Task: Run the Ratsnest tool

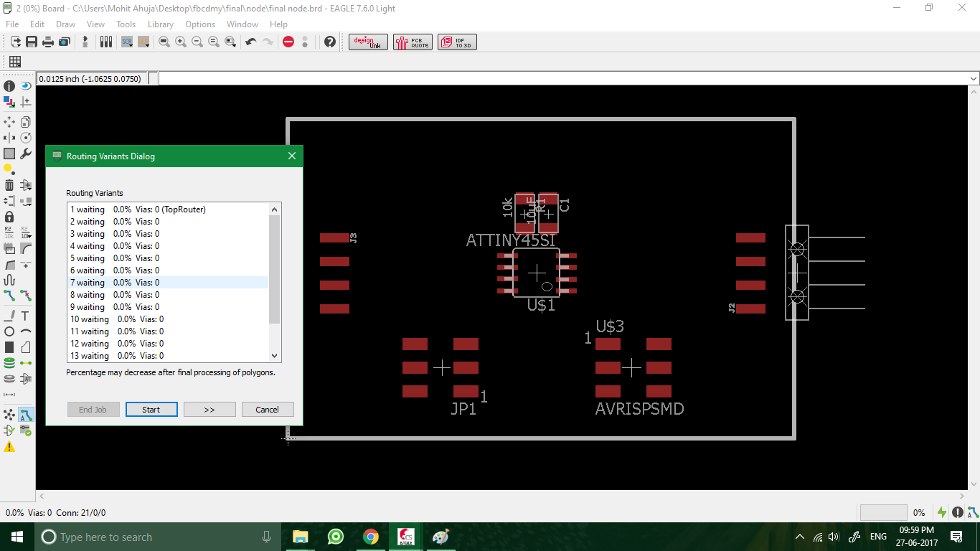Action: [9, 415]
